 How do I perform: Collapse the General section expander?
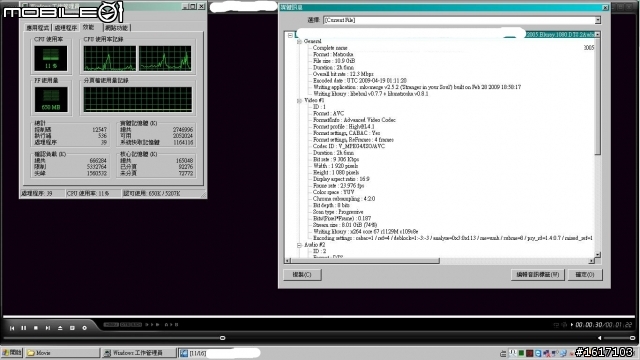[299, 41]
